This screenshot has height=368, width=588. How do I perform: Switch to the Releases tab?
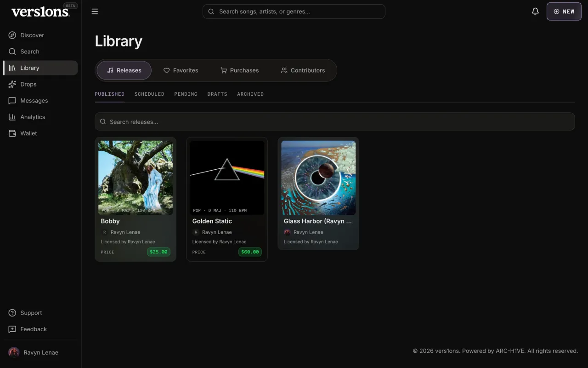[x=124, y=70]
